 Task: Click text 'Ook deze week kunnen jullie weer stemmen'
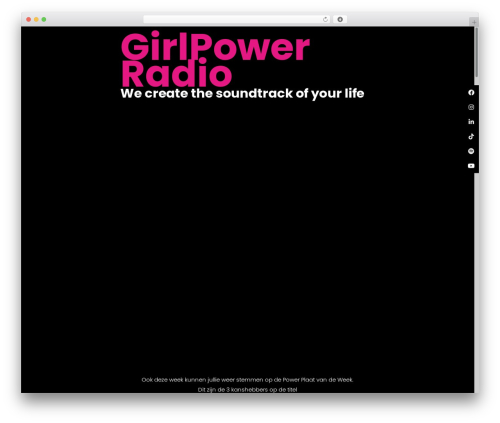pos(203,380)
